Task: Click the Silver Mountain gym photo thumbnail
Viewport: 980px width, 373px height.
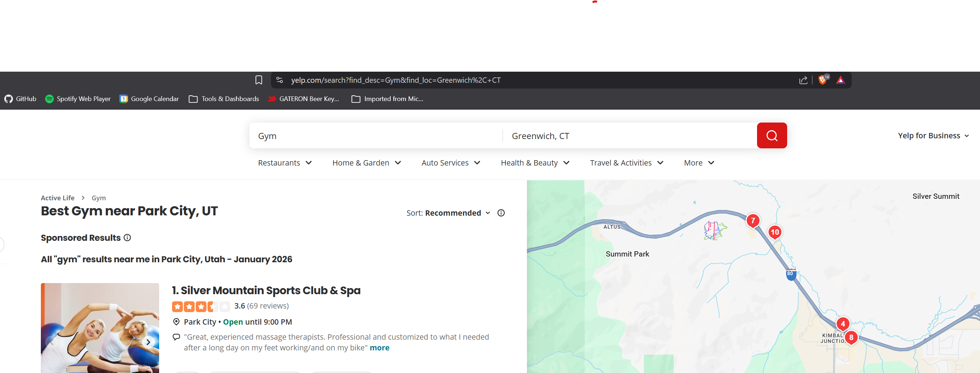Action: pos(100,328)
